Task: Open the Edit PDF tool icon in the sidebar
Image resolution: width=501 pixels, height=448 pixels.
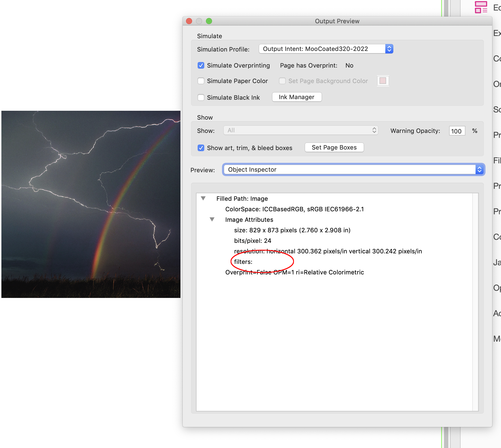Action: (x=481, y=7)
